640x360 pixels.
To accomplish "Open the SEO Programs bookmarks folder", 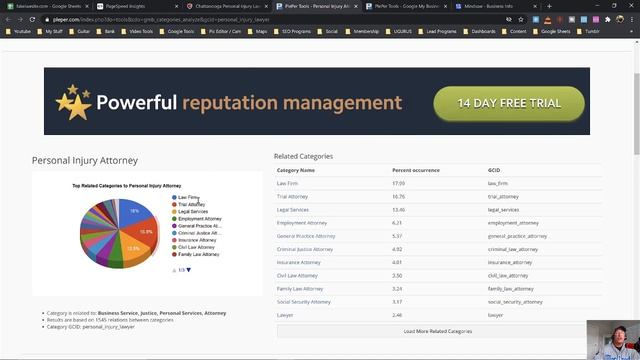I will point(292,31).
